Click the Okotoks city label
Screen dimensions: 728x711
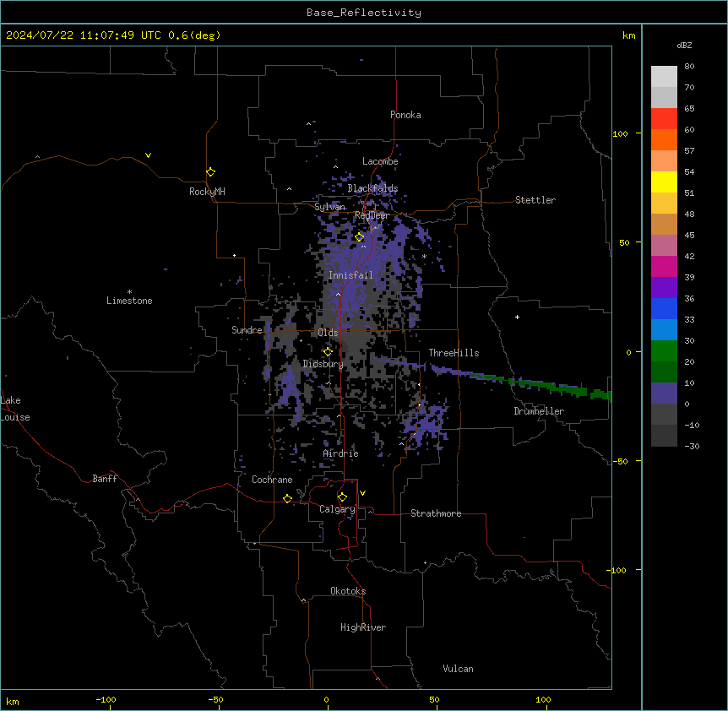click(348, 591)
